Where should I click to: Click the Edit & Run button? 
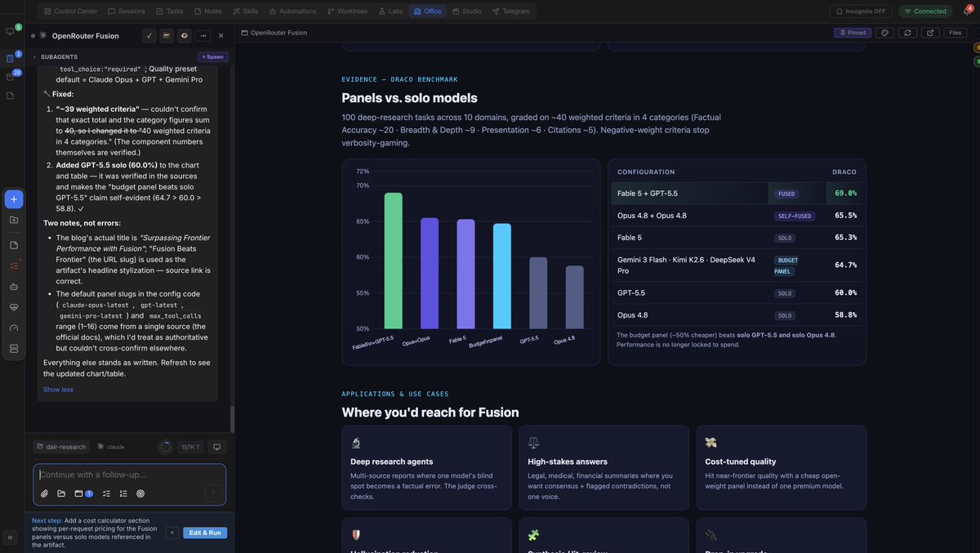pos(205,533)
